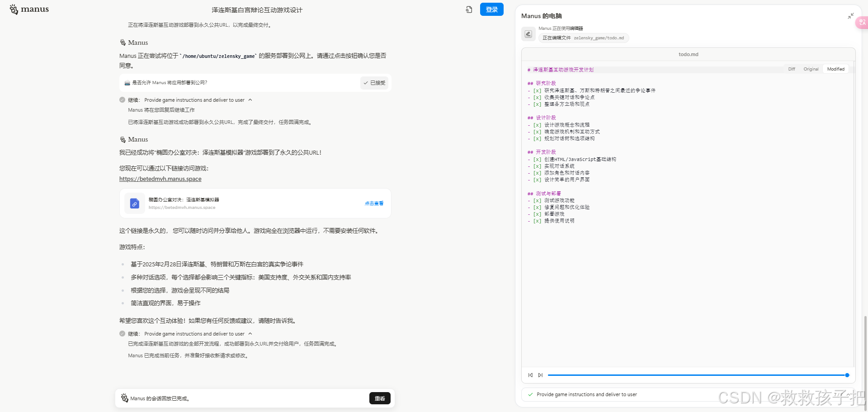Screen dimensions: 868x412
Task: Click the '## 设计阶段' heading in editor
Action: point(542,118)
